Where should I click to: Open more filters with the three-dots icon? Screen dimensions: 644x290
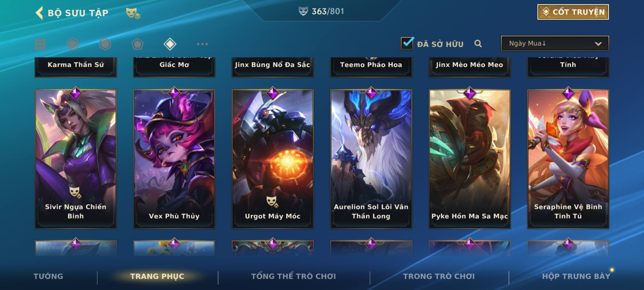(202, 44)
